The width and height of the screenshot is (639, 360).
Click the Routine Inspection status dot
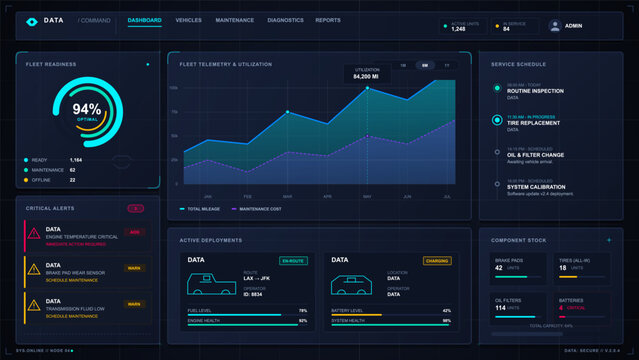497,88
